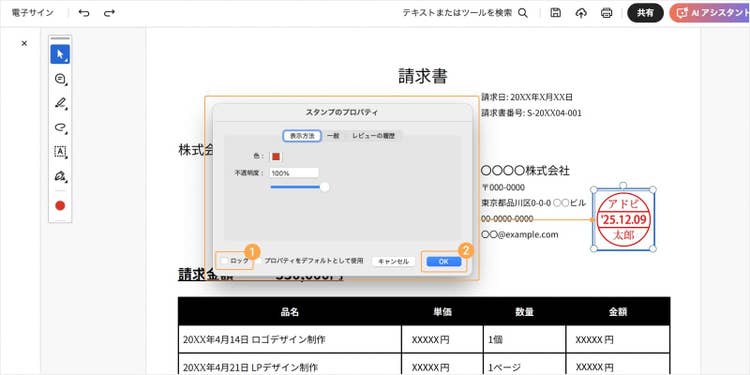Open the 電子サイン menu label
750x375 pixels.
tap(33, 13)
